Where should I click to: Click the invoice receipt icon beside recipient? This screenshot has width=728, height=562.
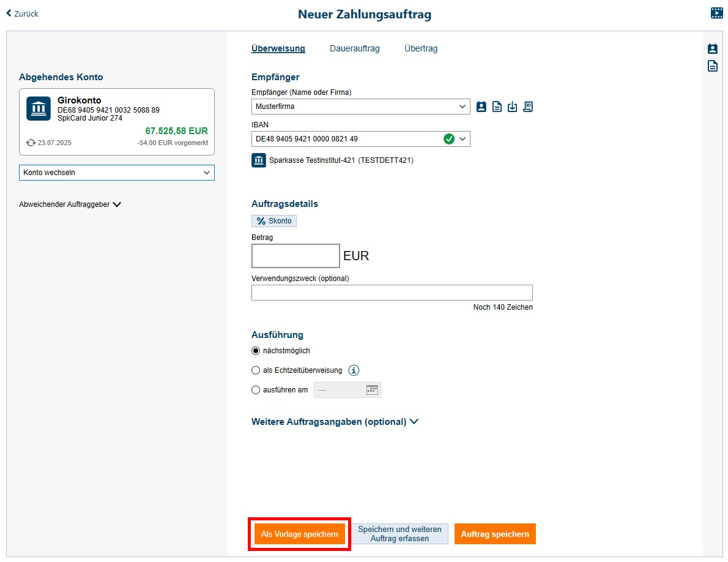tap(528, 107)
